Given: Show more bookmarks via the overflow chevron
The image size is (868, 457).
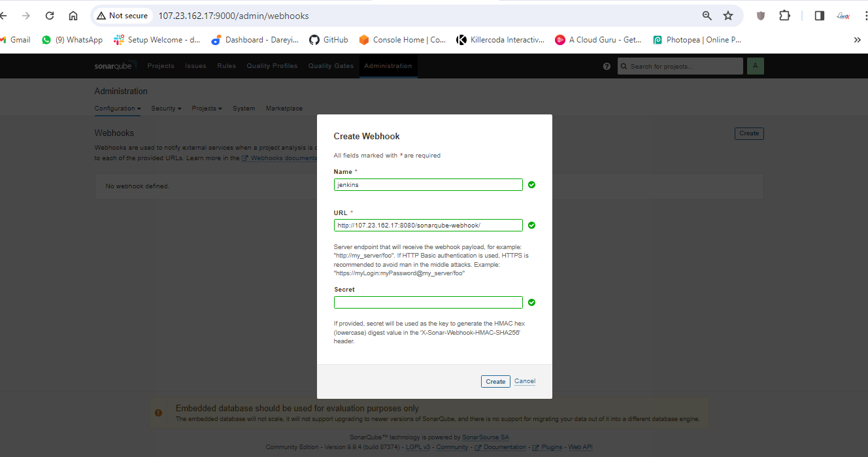Looking at the screenshot, I should pyautogui.click(x=857, y=40).
